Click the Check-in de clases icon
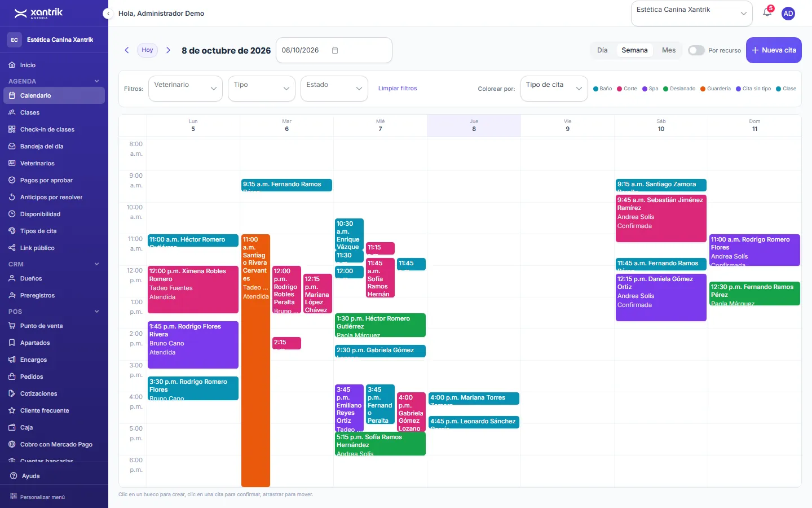This screenshot has width=812, height=508. tap(12, 129)
